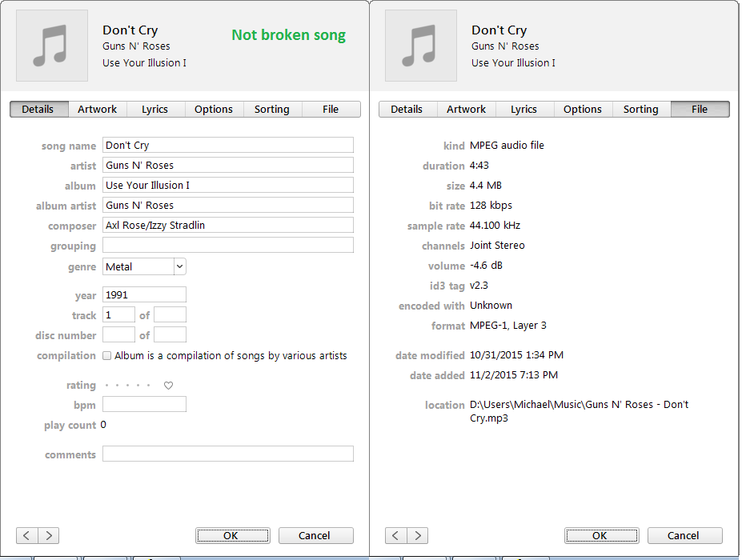Confirm with OK in left dialog
Viewport: 742px width, 560px height.
(x=233, y=535)
